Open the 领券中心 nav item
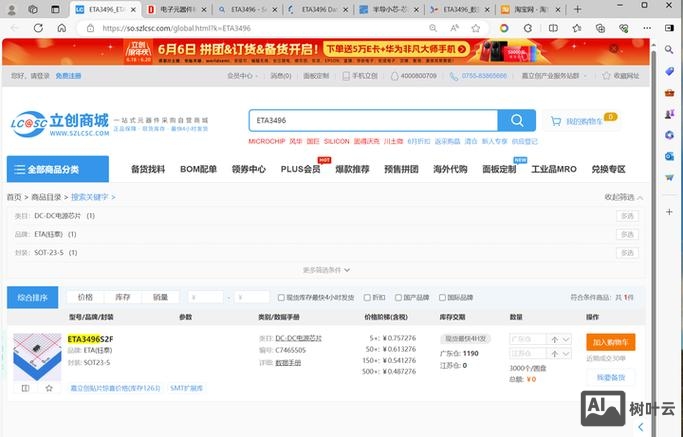This screenshot has width=683, height=437. 249,169
